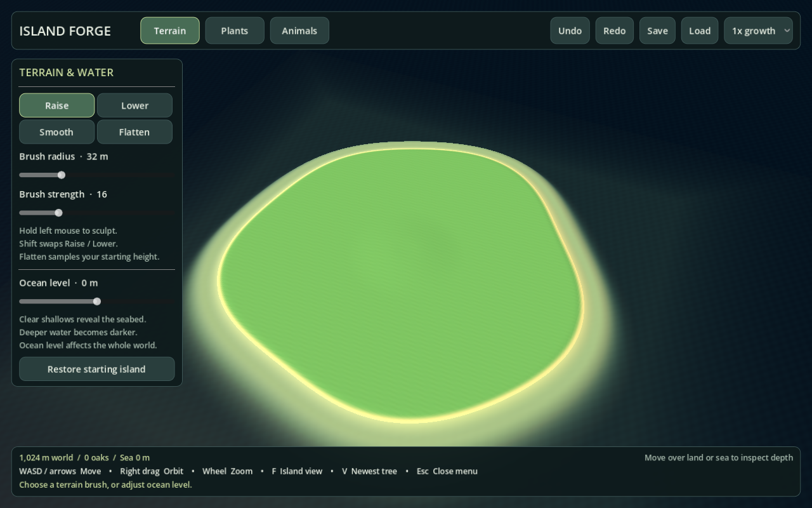This screenshot has width=812, height=508.
Task: Click the ISLAND FORGE title
Action: 65,30
